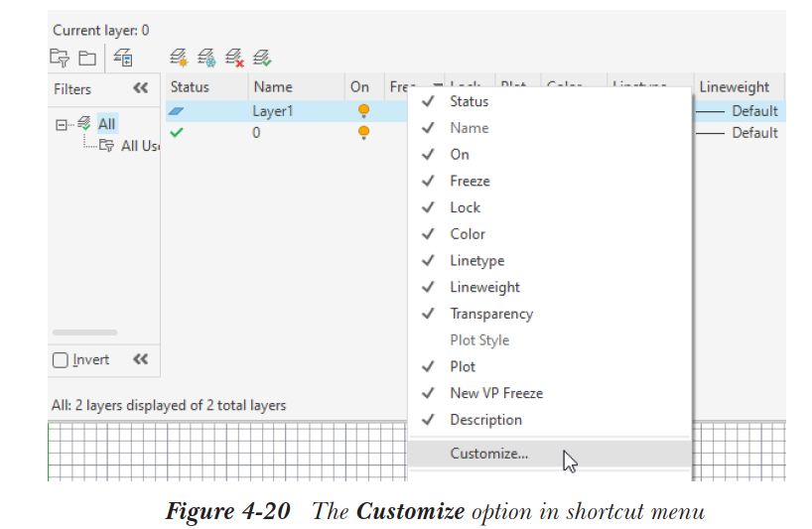Click the New Group Filter folder icon
Viewport: 812px width, 529px height.
[x=87, y=58]
